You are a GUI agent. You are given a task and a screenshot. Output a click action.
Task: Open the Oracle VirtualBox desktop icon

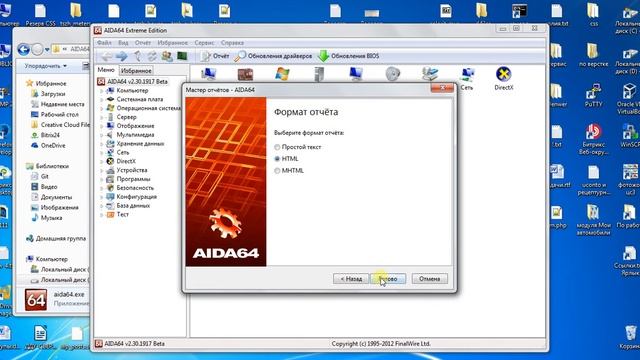tap(629, 99)
